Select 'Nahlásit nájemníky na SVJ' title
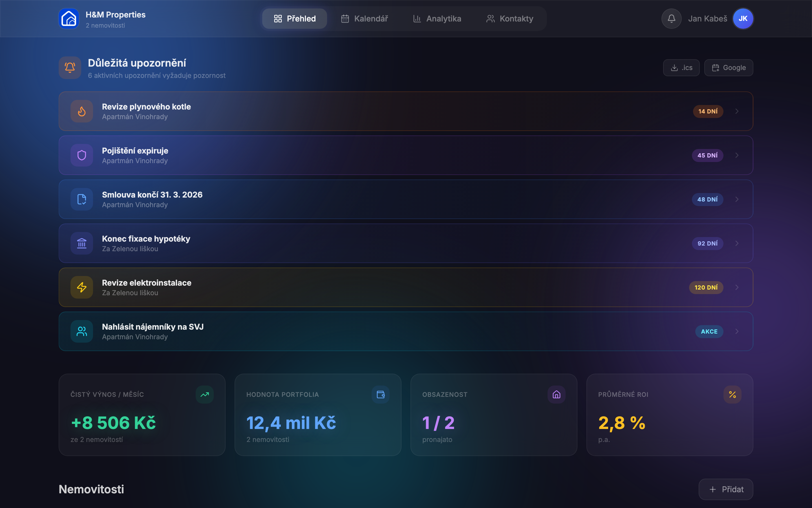Screen dimensions: 812x508 pyautogui.click(x=153, y=327)
